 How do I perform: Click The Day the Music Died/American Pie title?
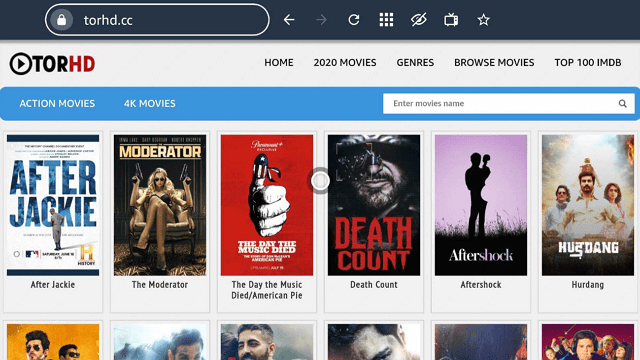(267, 290)
